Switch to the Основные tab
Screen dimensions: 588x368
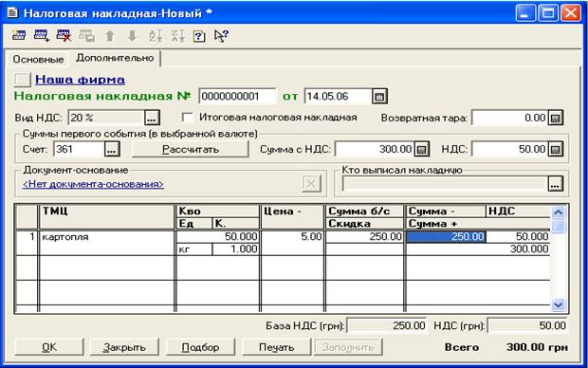[x=38, y=59]
